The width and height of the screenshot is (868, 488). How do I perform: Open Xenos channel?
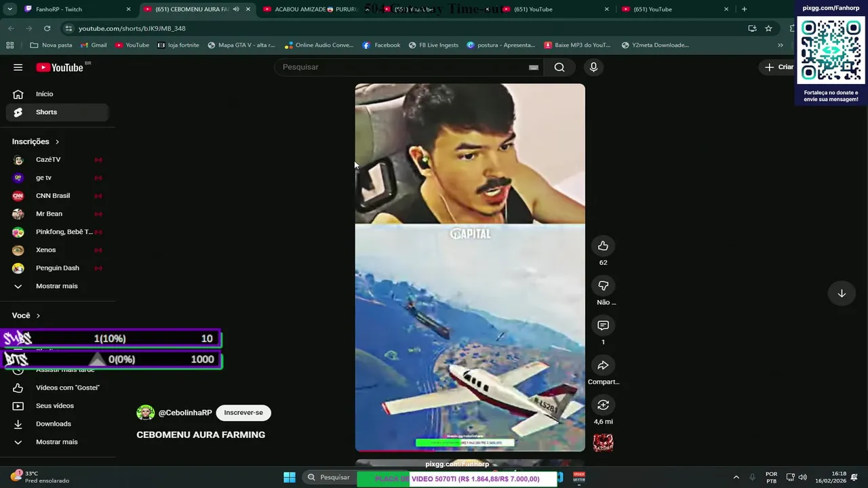(x=57, y=250)
